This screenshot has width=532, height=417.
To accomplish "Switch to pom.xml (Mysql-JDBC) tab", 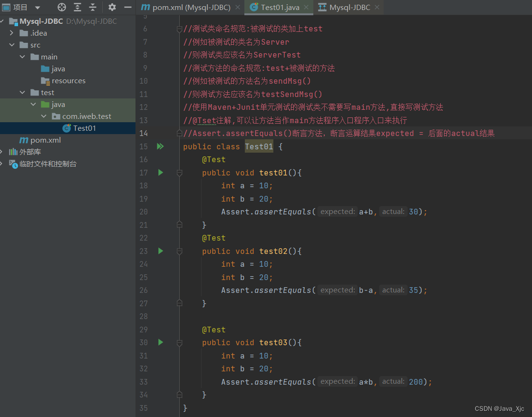I will tap(191, 7).
